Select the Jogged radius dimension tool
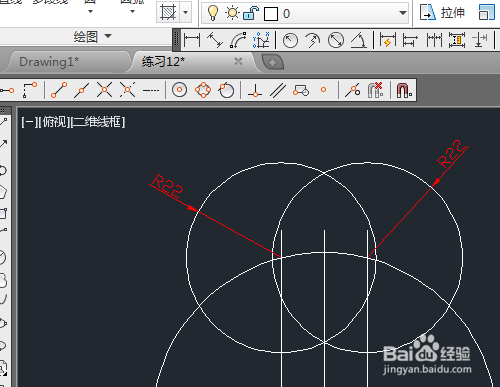Image resolution: width=500 pixels, height=387 pixels. click(x=313, y=41)
